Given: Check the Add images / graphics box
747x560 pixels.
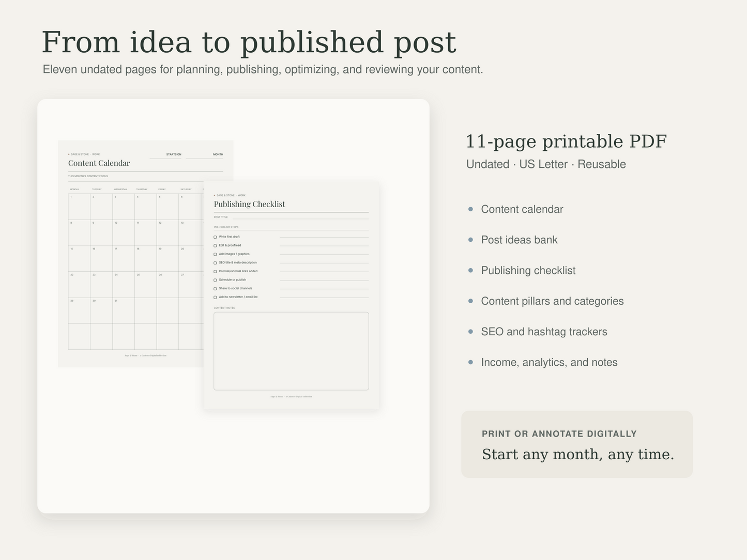Looking at the screenshot, I should click(215, 254).
